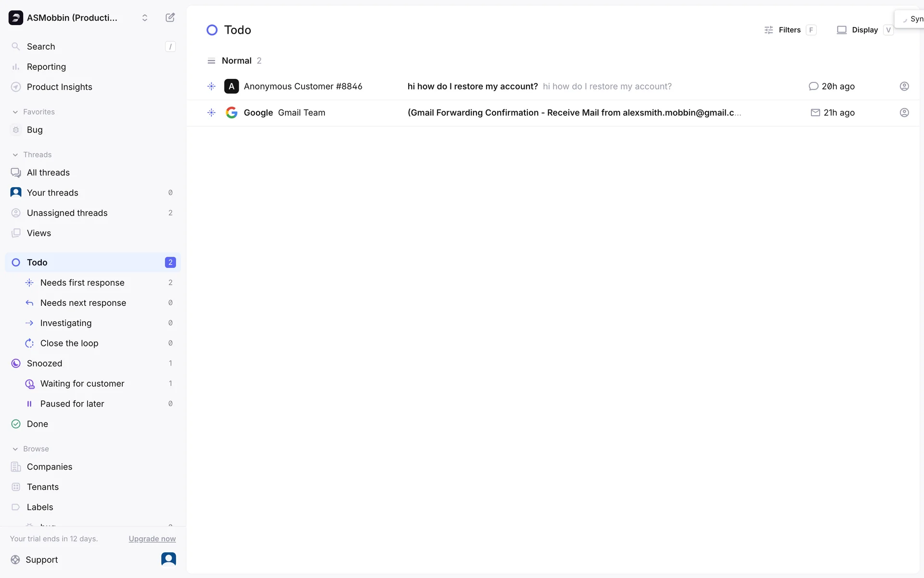Click the Google logo on the thread
Screen dimensions: 924x578
click(x=231, y=113)
